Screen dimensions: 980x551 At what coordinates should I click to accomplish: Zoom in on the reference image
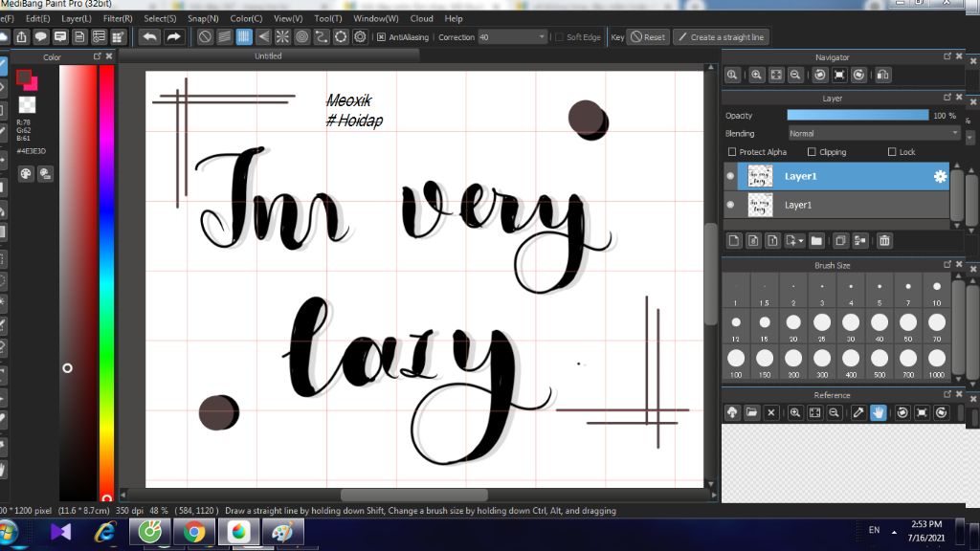click(x=795, y=412)
